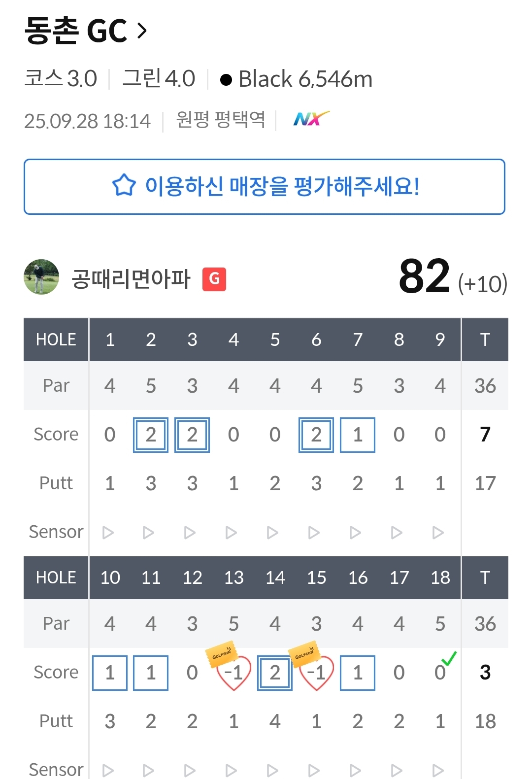Screen dimensions: 532x779
Task: Play sensor replay for hole 5
Action: click(x=272, y=533)
